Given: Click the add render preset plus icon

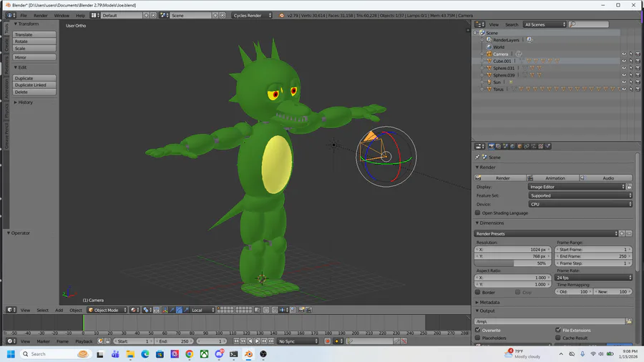Looking at the screenshot, I should pos(622,233).
